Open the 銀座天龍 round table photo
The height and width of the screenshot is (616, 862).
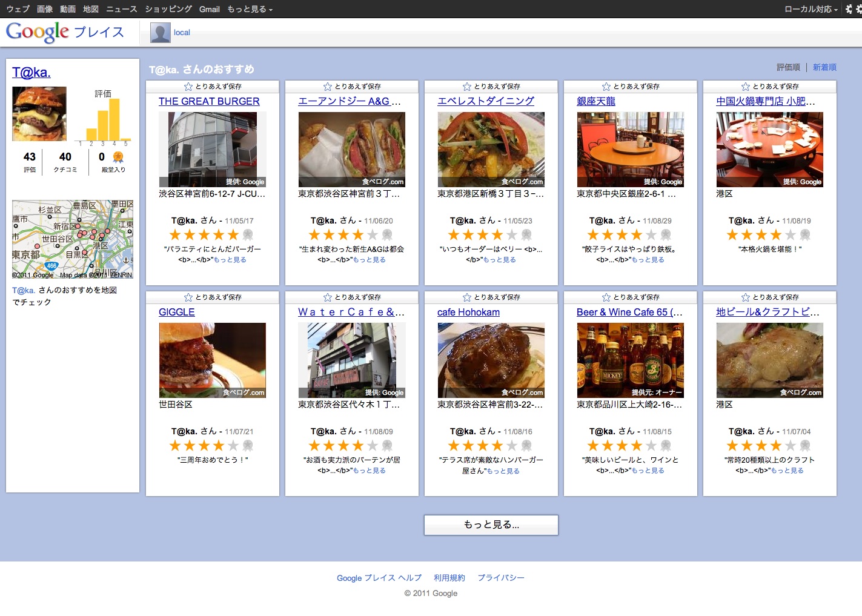631,150
